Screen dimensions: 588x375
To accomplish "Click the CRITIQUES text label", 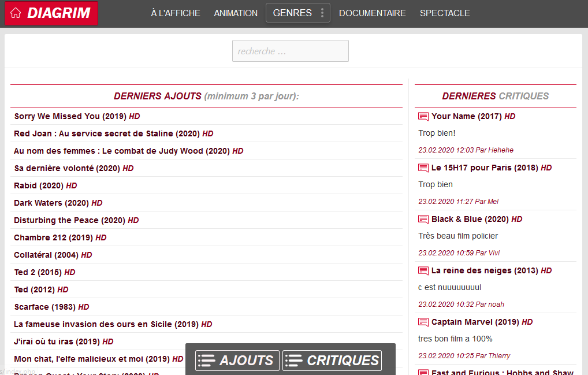I will pos(343,361).
